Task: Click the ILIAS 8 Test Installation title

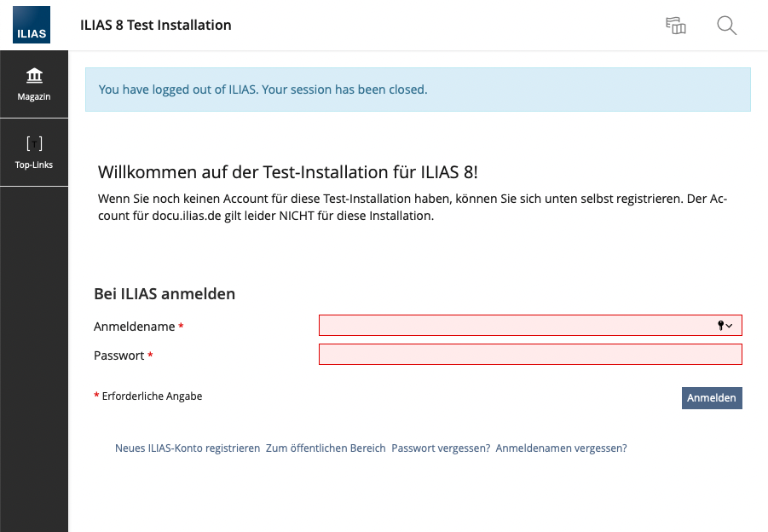Action: tap(155, 26)
